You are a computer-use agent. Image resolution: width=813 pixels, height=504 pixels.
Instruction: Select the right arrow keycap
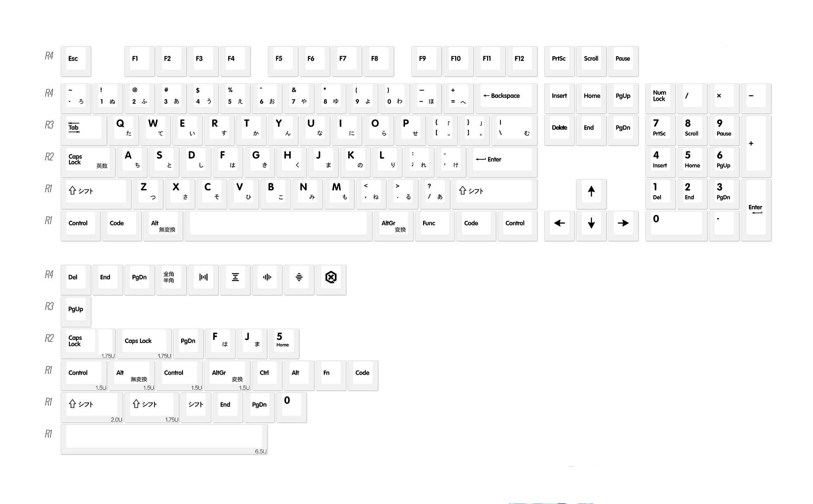[623, 223]
